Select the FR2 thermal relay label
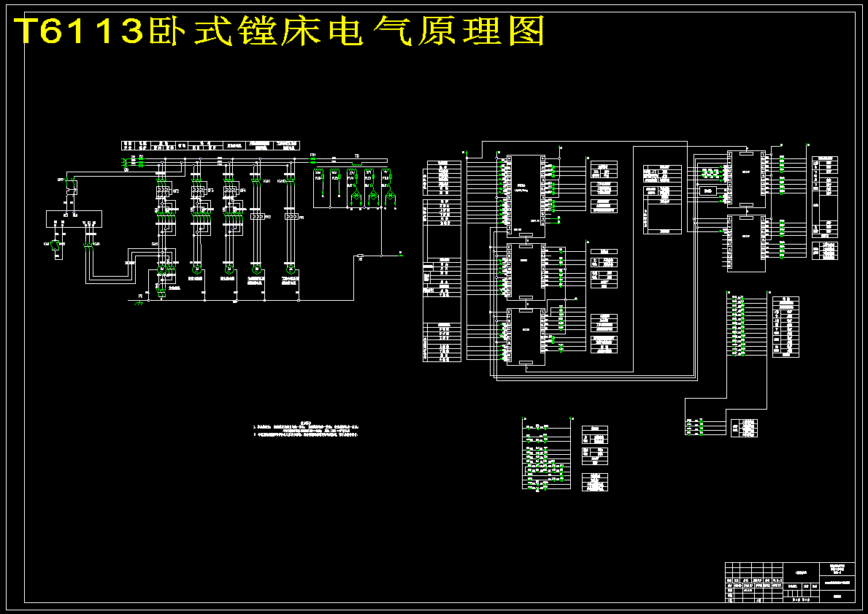The image size is (868, 614). click(268, 217)
